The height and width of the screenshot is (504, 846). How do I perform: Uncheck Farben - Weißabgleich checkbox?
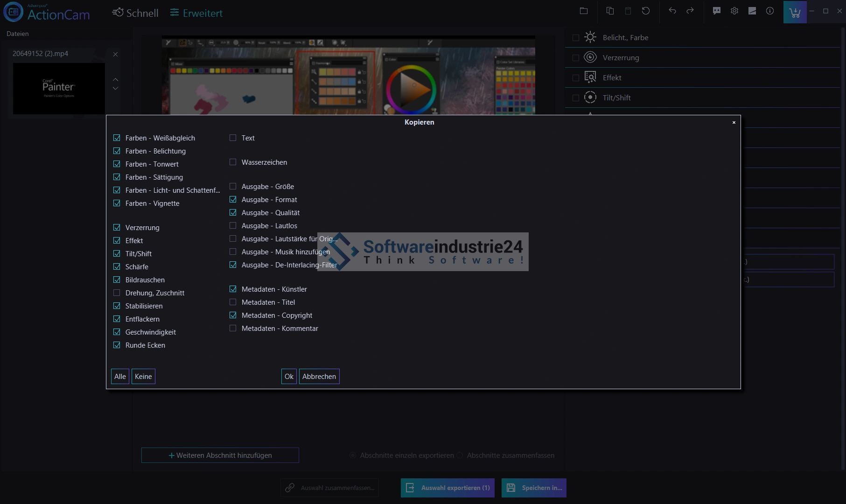pyautogui.click(x=117, y=138)
